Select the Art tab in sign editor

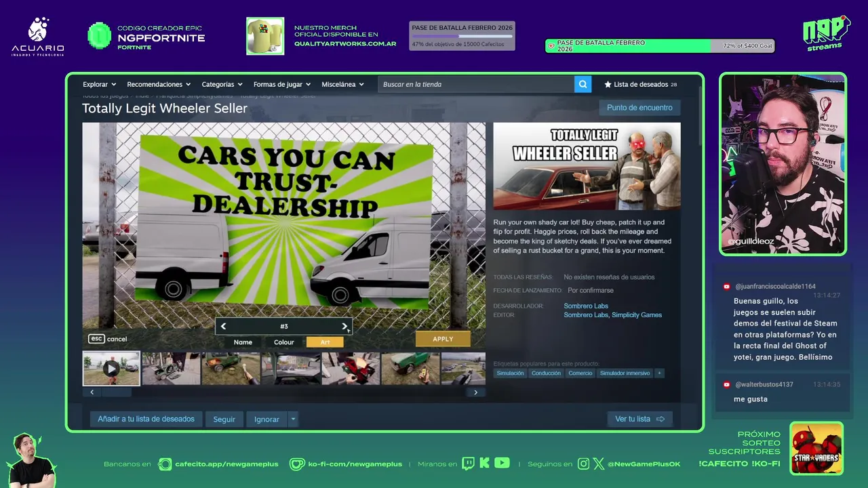click(x=325, y=342)
